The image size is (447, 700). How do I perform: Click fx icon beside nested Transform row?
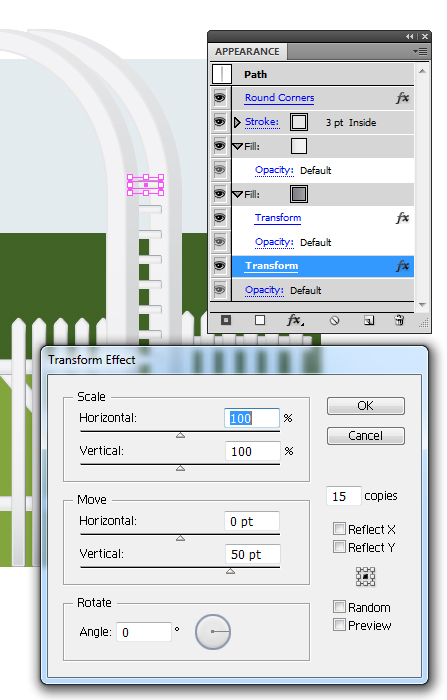click(402, 218)
